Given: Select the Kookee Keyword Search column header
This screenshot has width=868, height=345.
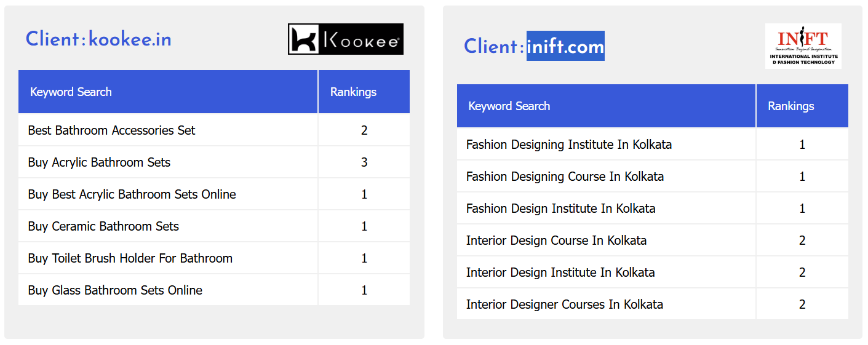Looking at the screenshot, I should point(71,92).
